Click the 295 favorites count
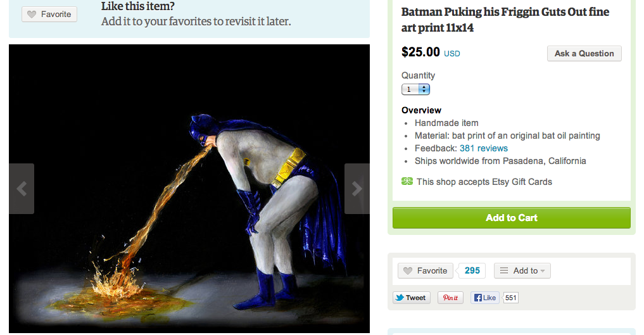644x335 pixels. [x=472, y=270]
